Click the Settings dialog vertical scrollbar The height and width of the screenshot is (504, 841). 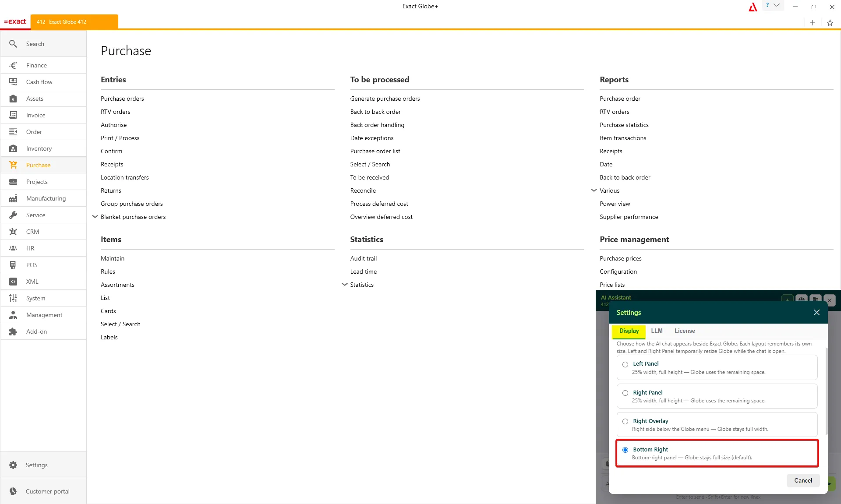tap(826, 391)
